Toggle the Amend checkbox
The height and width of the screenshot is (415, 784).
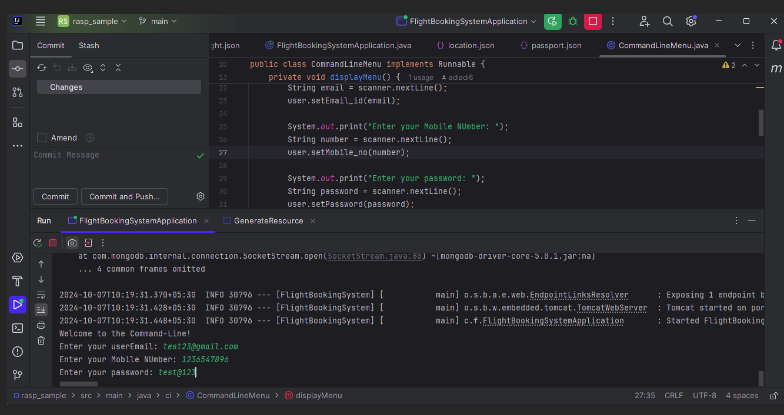point(42,138)
